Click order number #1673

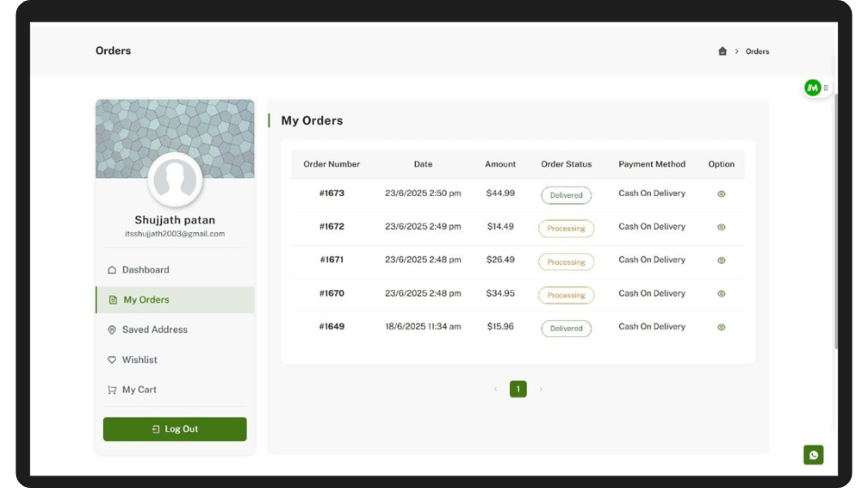pyautogui.click(x=332, y=193)
